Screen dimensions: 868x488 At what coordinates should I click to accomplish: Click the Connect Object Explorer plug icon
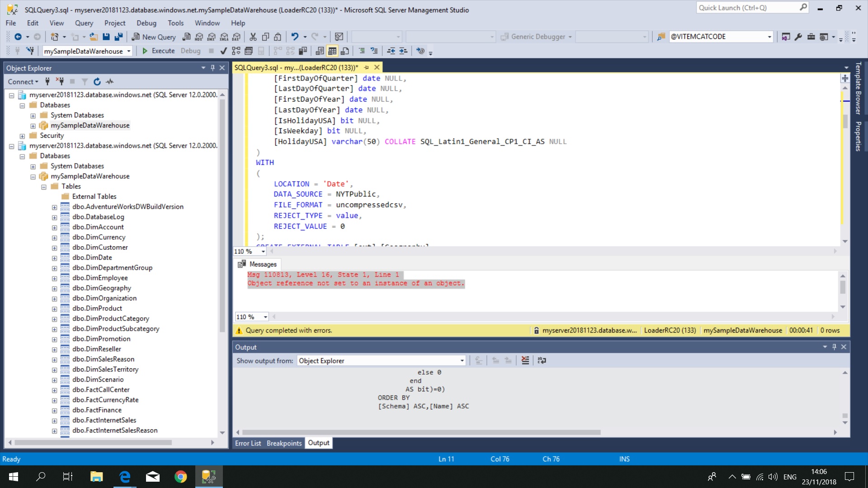pos(47,82)
